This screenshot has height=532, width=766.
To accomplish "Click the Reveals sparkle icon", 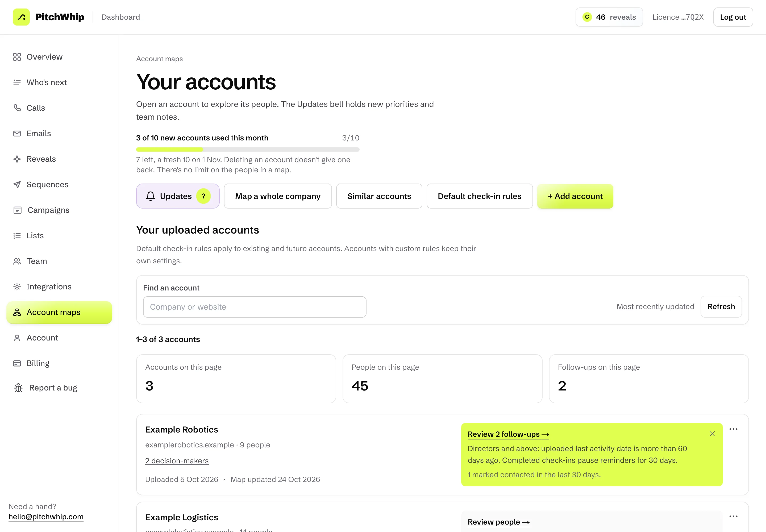I will (x=17, y=159).
